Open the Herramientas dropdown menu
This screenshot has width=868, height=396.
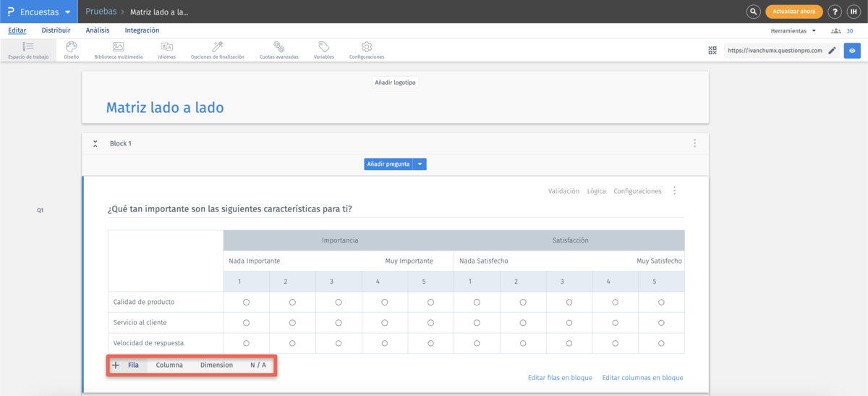click(x=793, y=31)
